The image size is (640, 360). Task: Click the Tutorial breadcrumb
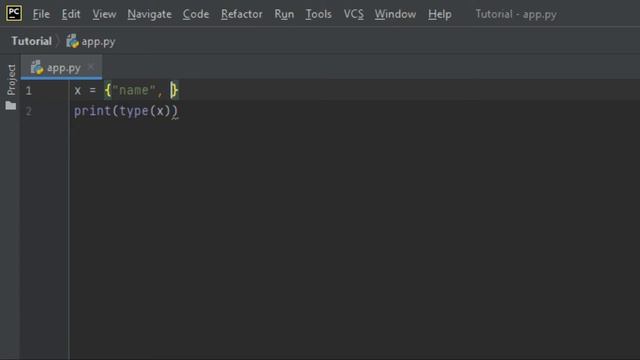point(31,41)
